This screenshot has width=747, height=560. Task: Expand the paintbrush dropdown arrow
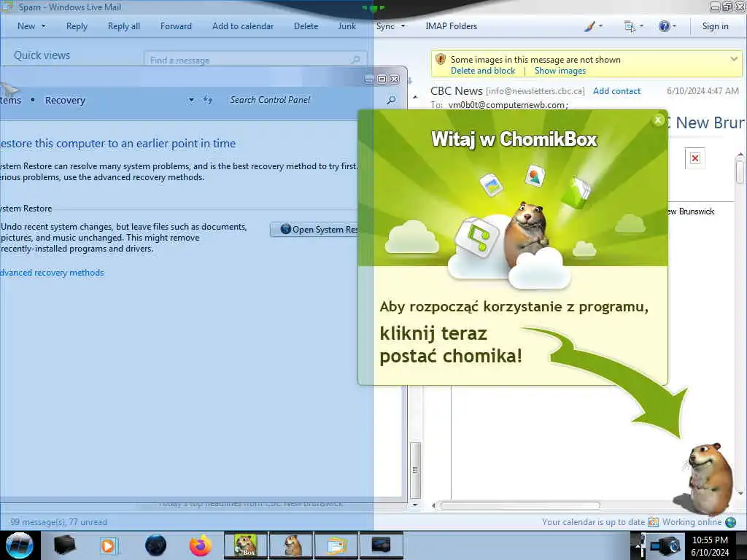[601, 26]
